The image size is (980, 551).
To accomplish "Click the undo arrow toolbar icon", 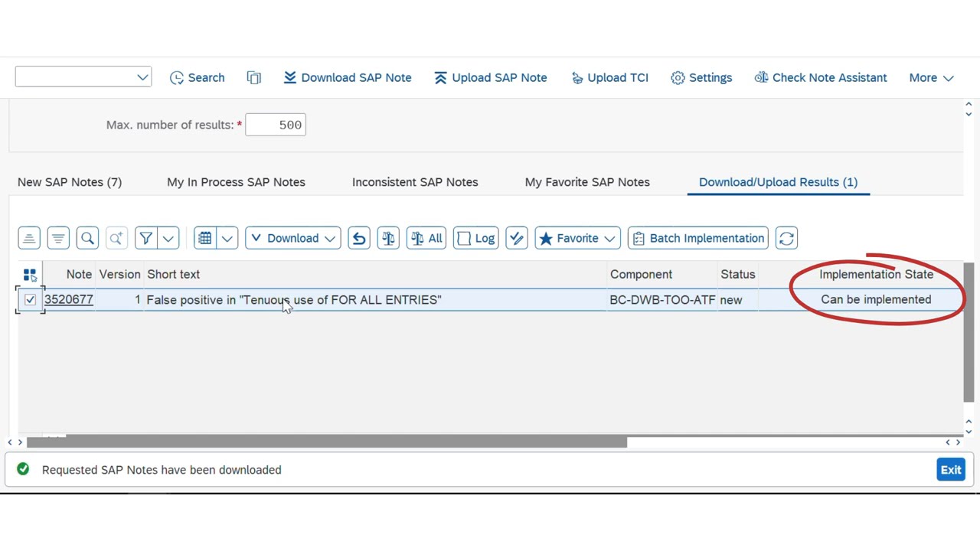I will click(359, 238).
